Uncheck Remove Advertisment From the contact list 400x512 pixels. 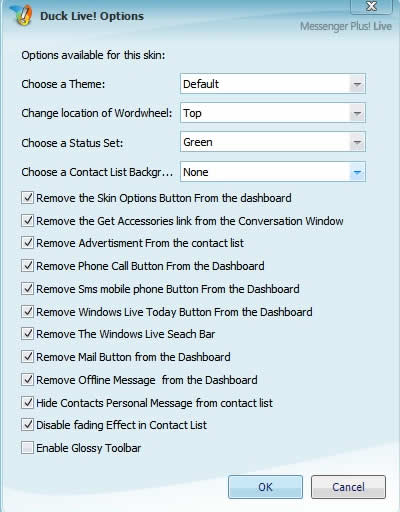(27, 243)
